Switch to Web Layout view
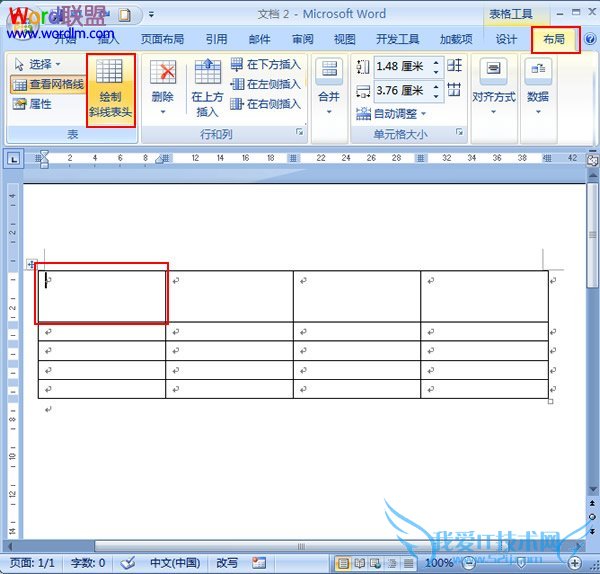 pos(375,563)
